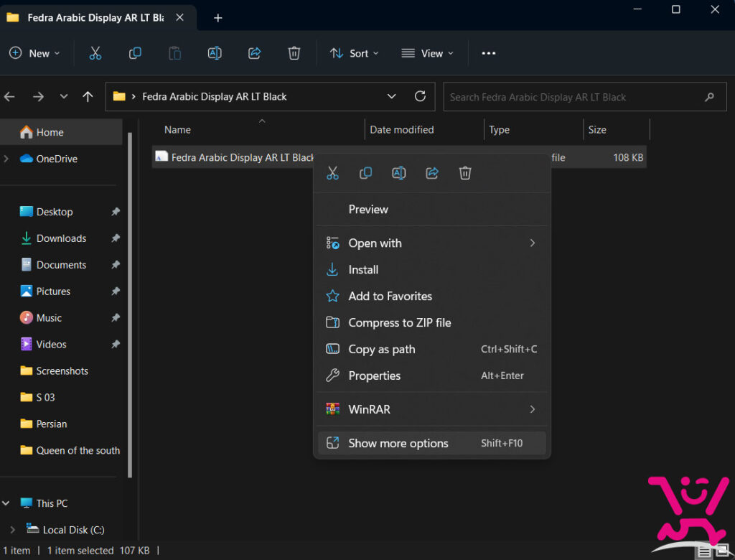Collapse the This PC tree node

pos(6,503)
